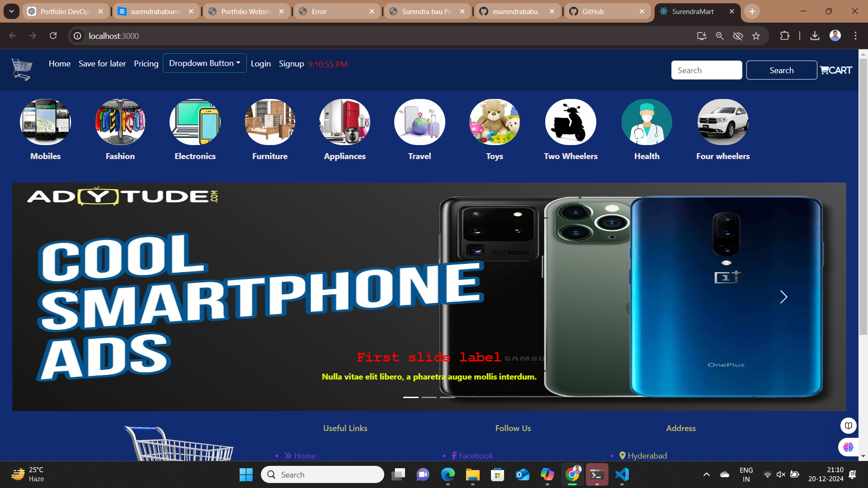Image resolution: width=868 pixels, height=488 pixels.
Task: Bookmark this page with star icon
Action: point(756,36)
